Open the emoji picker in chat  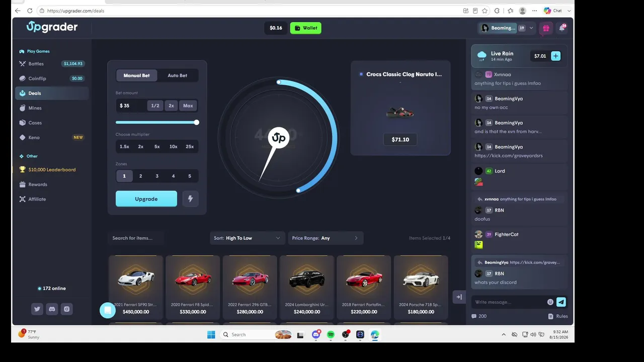point(550,302)
